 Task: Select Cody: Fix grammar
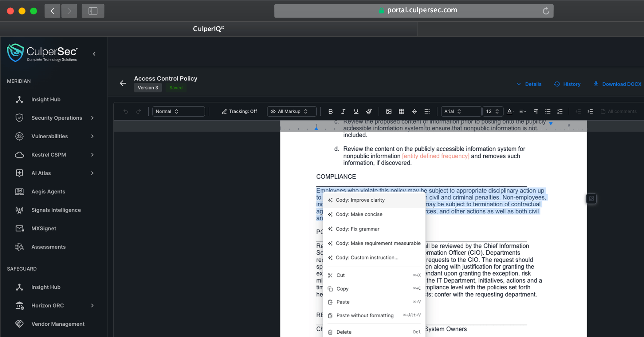click(x=374, y=229)
